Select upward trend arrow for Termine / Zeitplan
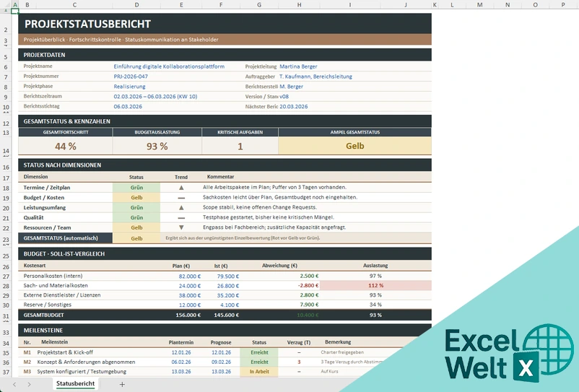Screen dimensions: 579x392 (x=181, y=188)
